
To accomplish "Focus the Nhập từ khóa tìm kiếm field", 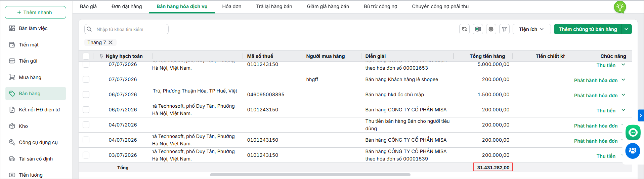I will [126, 29].
